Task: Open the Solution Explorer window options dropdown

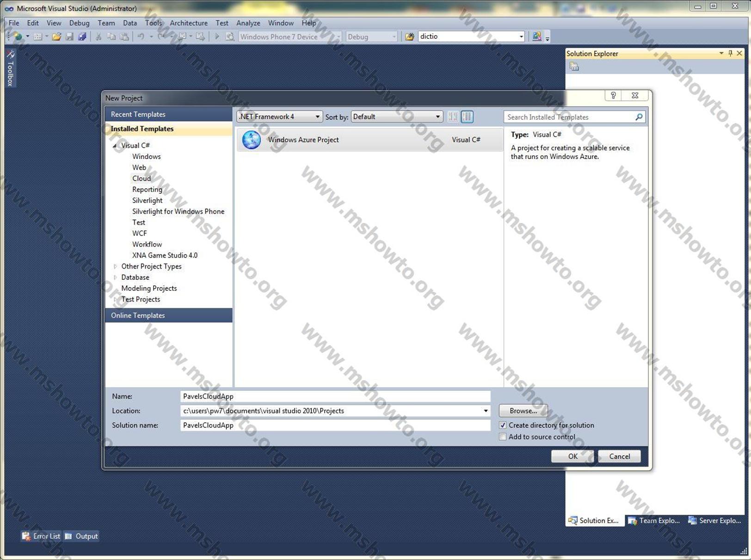Action: 721,54
